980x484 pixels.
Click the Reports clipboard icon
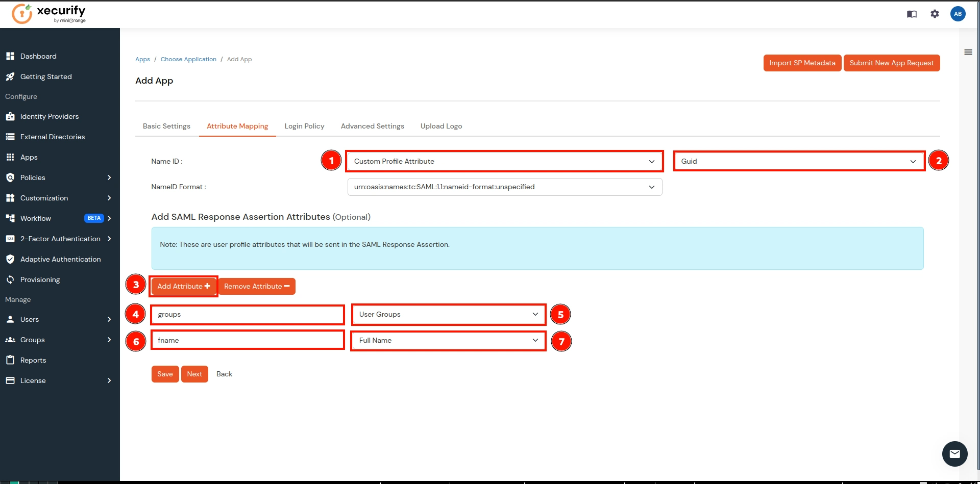(10, 360)
